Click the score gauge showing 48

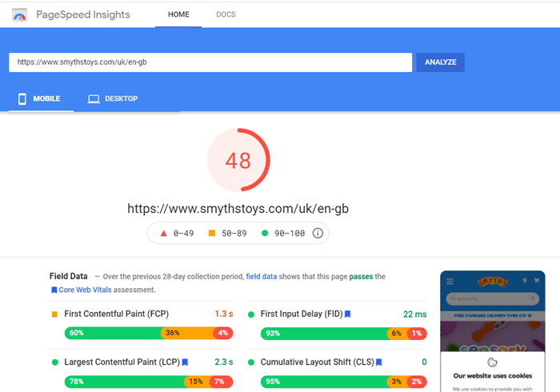tap(238, 160)
